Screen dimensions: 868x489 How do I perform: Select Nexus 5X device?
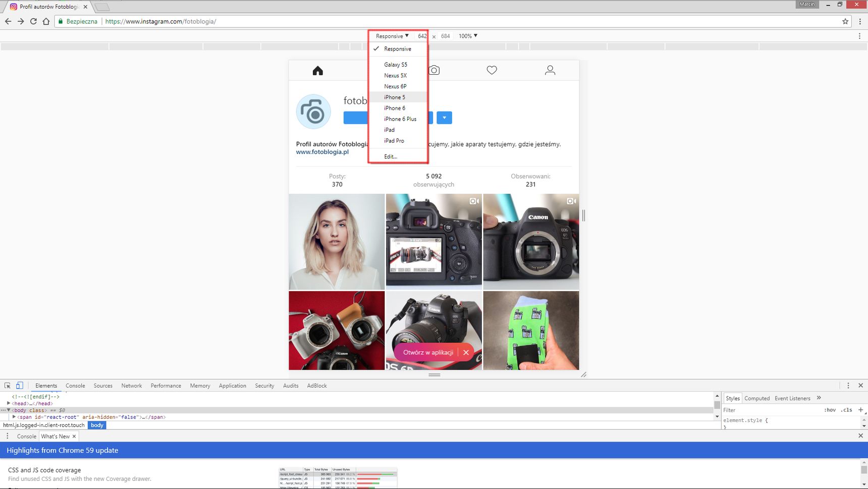398,75
